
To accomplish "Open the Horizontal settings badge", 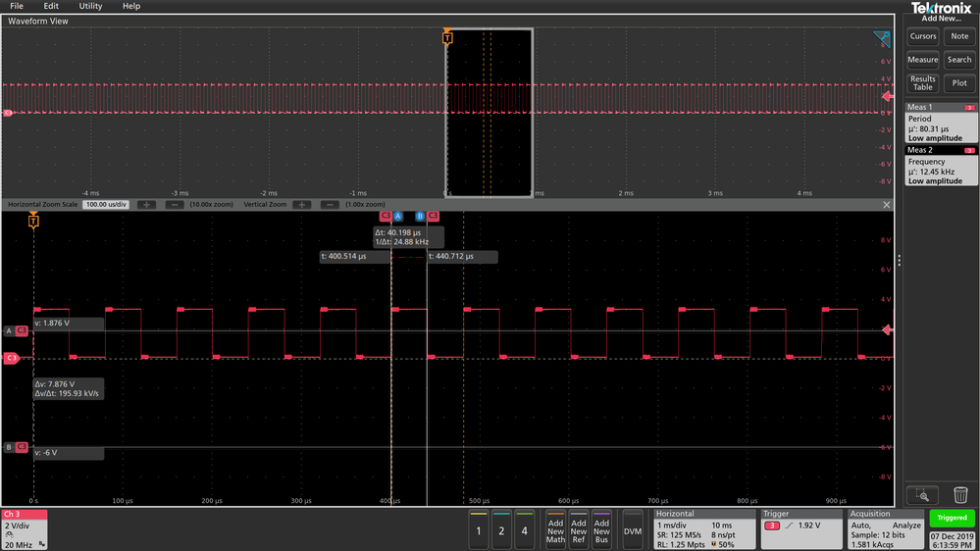I will pos(703,529).
